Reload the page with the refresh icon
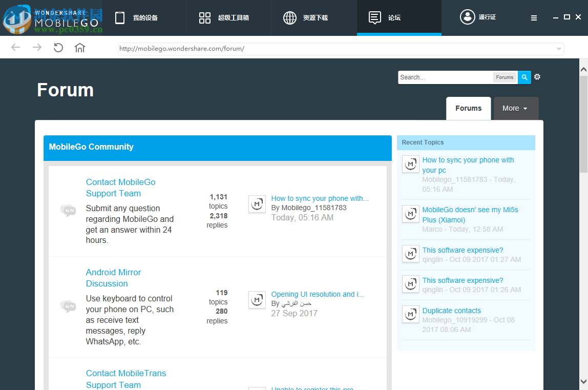The image size is (588, 390). (58, 47)
